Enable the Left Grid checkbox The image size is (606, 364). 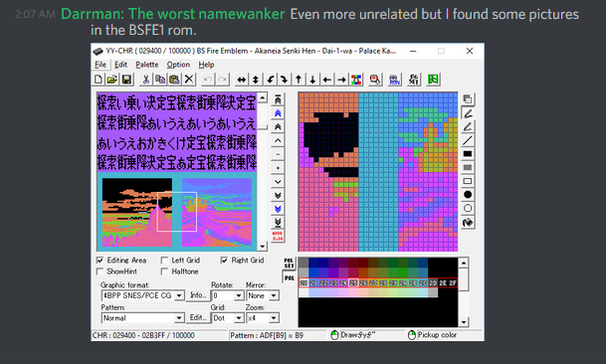pyautogui.click(x=164, y=260)
